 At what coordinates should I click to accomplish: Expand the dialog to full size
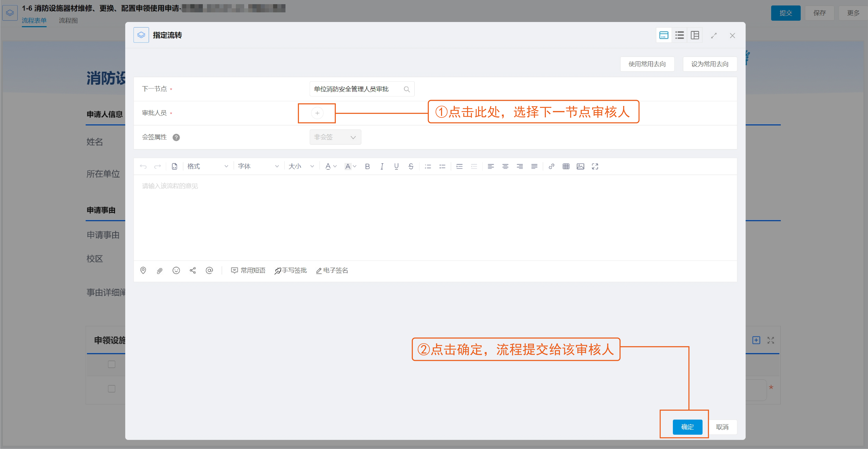(x=714, y=35)
